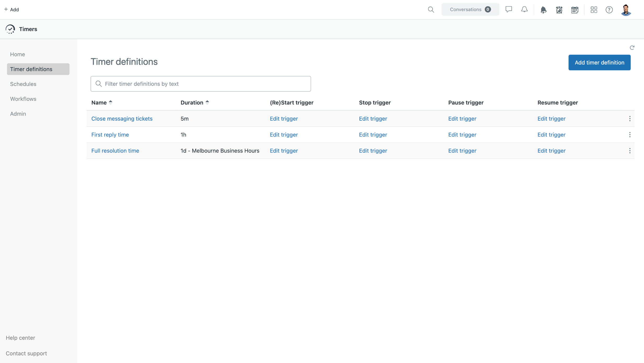Image resolution: width=644 pixels, height=363 pixels.
Task: Open the alarm clock timers icon
Action: click(x=559, y=10)
